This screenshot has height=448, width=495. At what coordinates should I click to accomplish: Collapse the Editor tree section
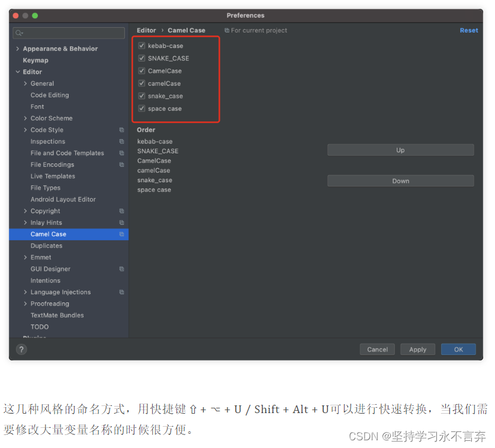click(18, 72)
